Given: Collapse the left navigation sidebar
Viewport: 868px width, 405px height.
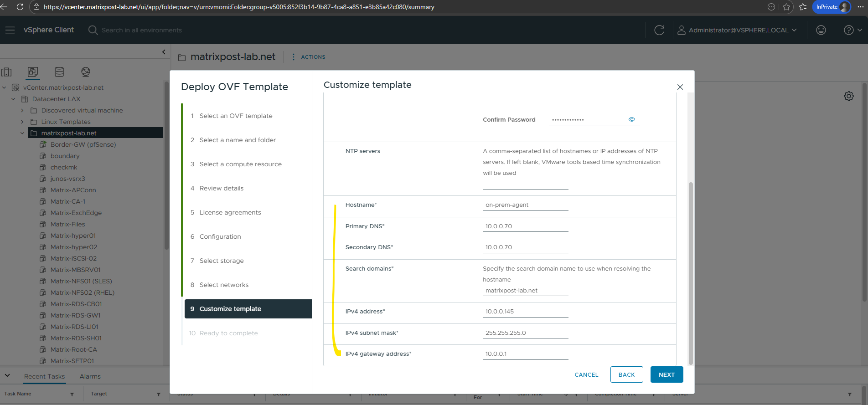Looking at the screenshot, I should click(x=164, y=52).
